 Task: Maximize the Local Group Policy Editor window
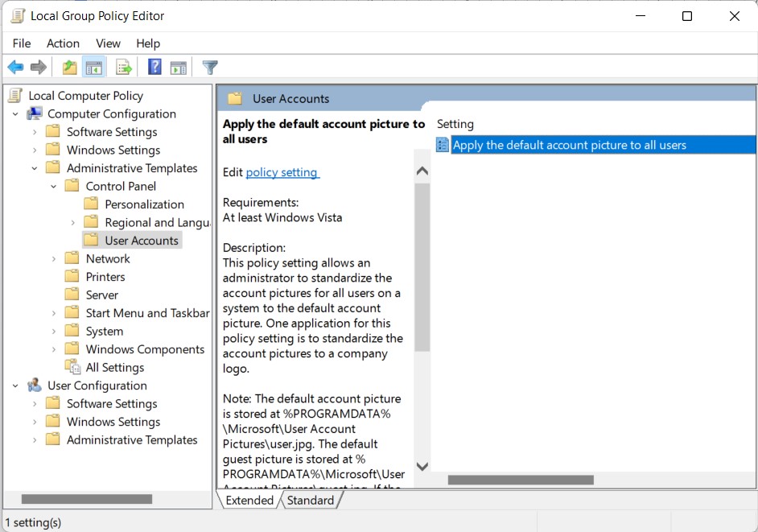(x=687, y=16)
